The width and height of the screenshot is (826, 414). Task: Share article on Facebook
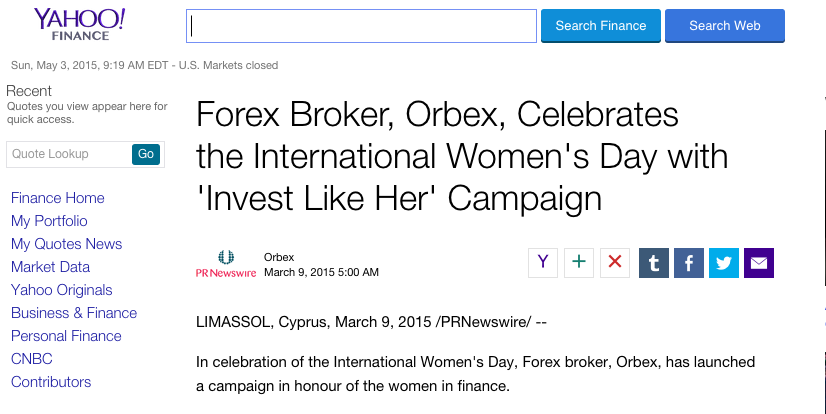coord(689,263)
